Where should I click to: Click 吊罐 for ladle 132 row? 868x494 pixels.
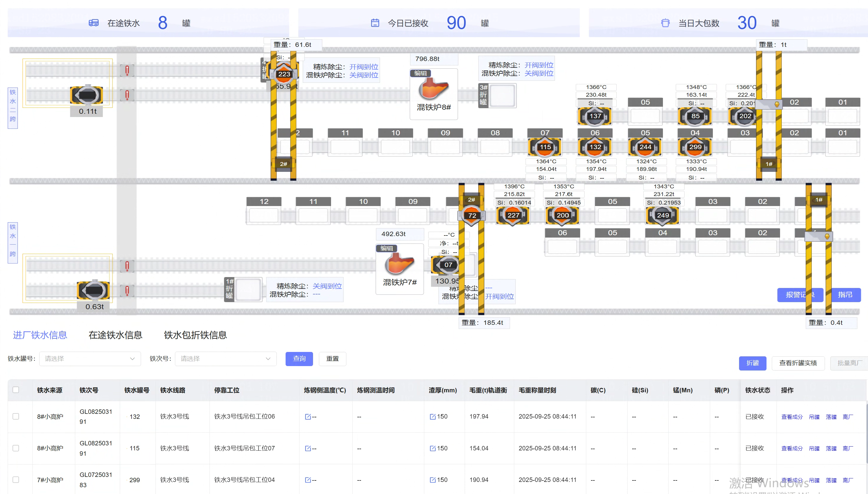pyautogui.click(x=814, y=417)
